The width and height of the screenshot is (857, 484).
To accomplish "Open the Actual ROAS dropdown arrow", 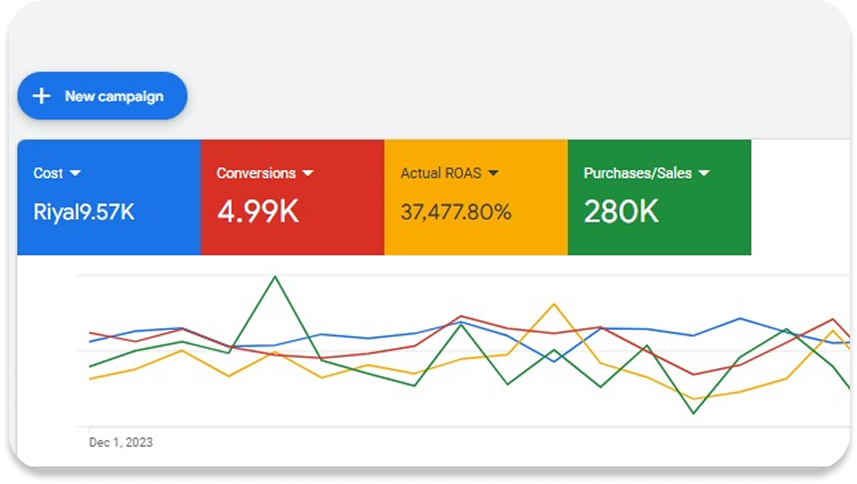I will coord(493,173).
